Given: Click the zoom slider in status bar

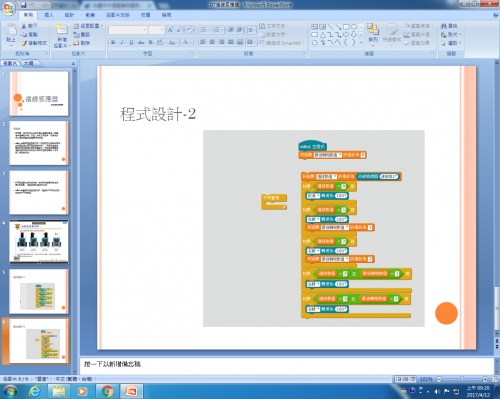Looking at the screenshot, I should [462, 379].
